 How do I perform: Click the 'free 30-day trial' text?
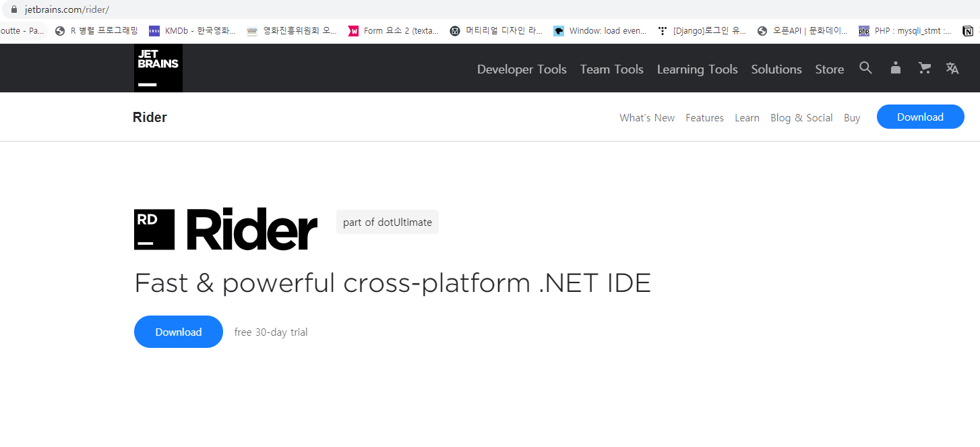pos(271,332)
